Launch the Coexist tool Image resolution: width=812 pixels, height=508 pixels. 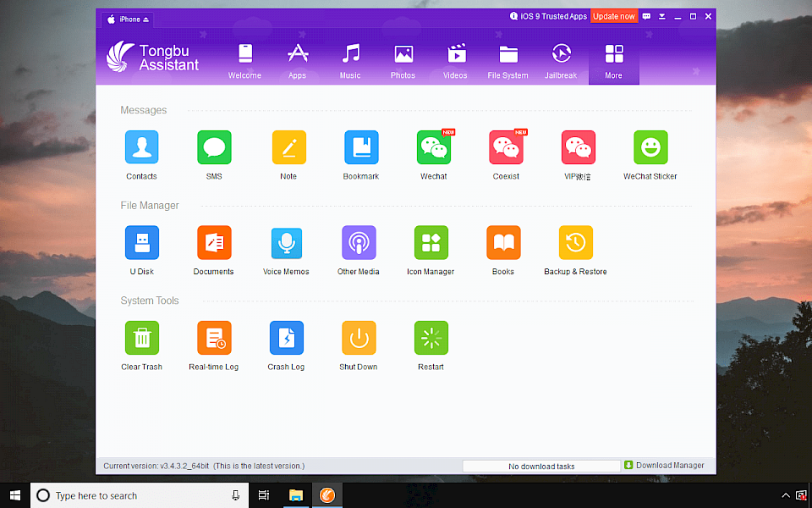pos(506,147)
